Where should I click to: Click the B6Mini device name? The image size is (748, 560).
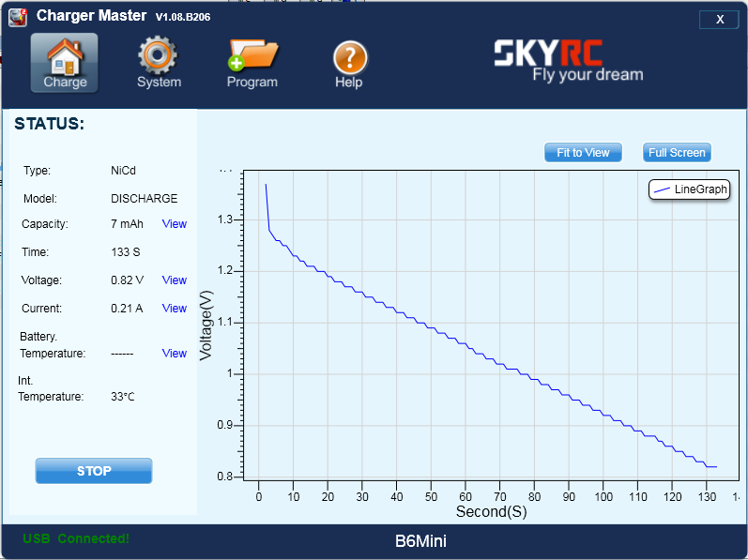pyautogui.click(x=420, y=541)
